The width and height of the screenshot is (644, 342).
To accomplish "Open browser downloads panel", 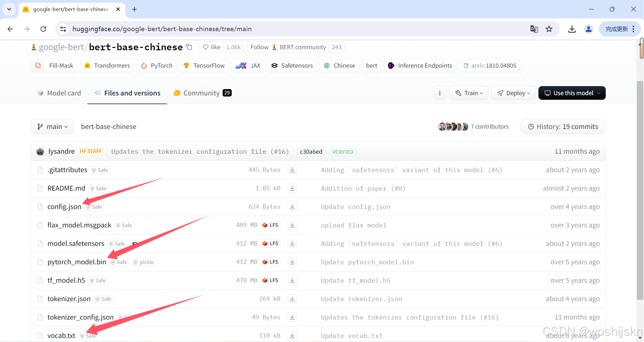I will [x=572, y=29].
